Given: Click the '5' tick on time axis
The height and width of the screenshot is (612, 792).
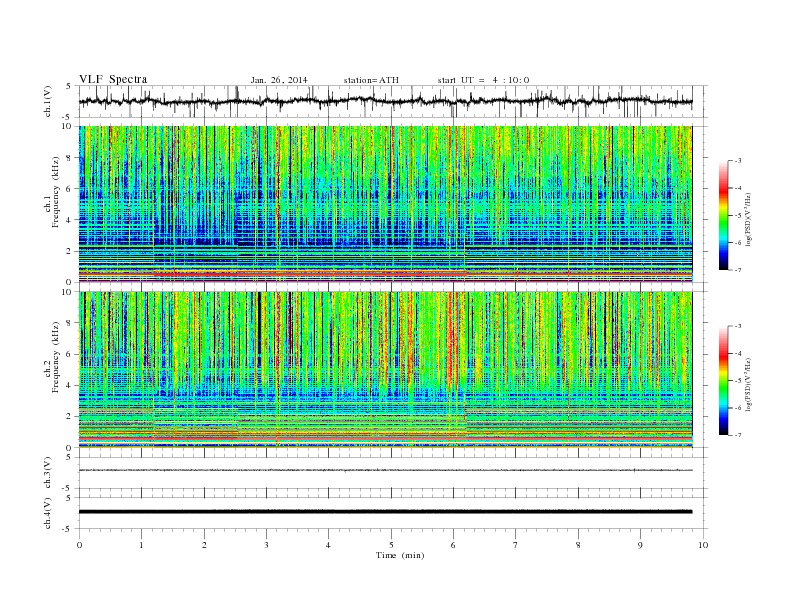Looking at the screenshot, I should (x=391, y=545).
